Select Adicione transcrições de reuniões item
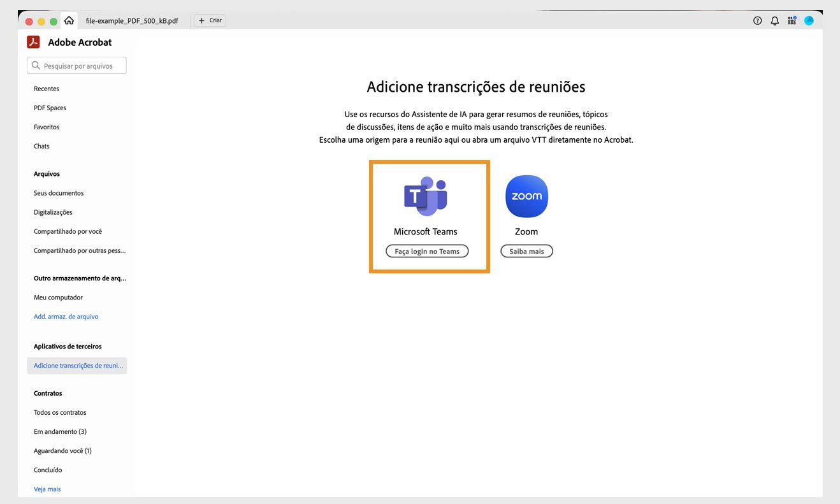Image resolution: width=840 pixels, height=504 pixels. pos(77,366)
